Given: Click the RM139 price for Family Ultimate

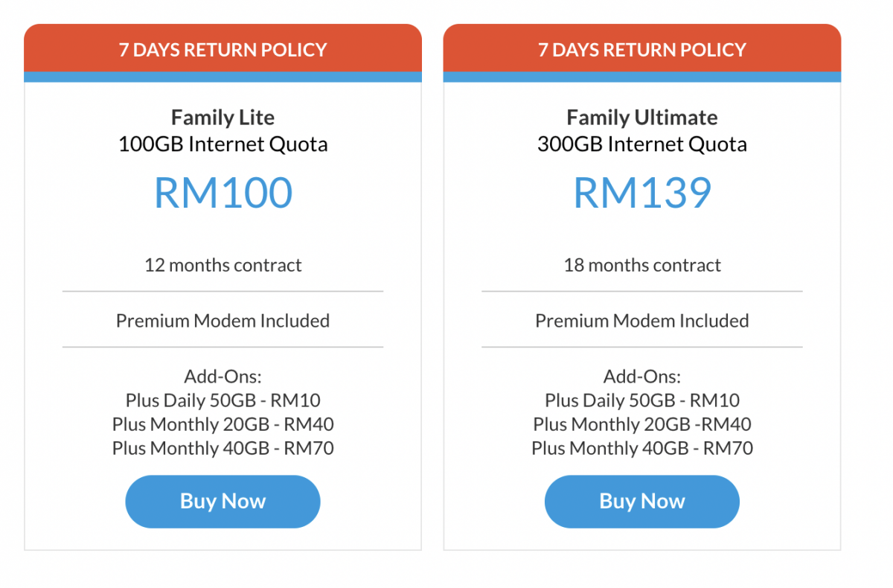Looking at the screenshot, I should [641, 193].
